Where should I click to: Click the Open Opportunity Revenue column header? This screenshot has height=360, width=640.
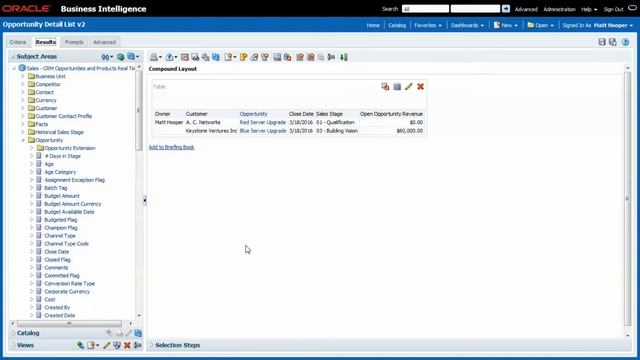point(391,114)
